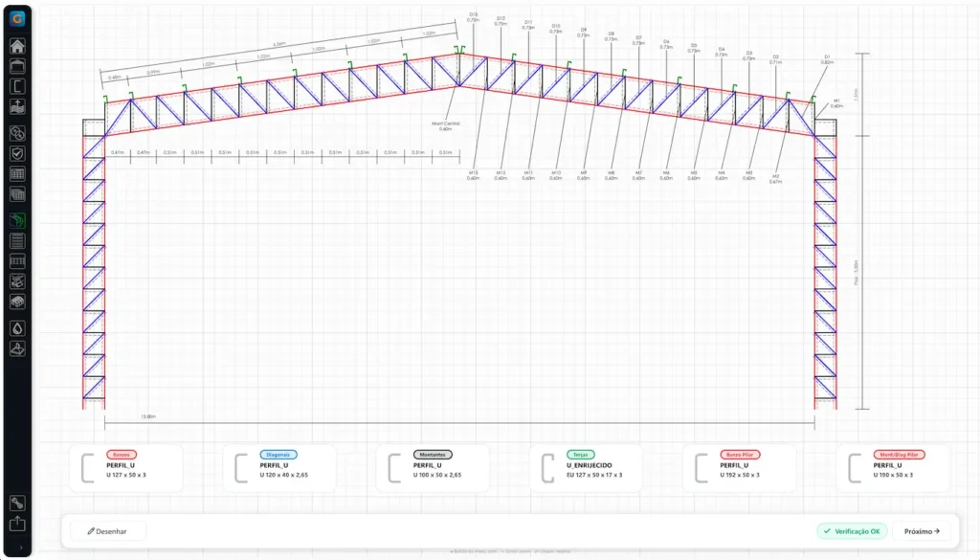Open the wrench tools sidebar icon
This screenshot has height=560, width=980.
tap(17, 504)
